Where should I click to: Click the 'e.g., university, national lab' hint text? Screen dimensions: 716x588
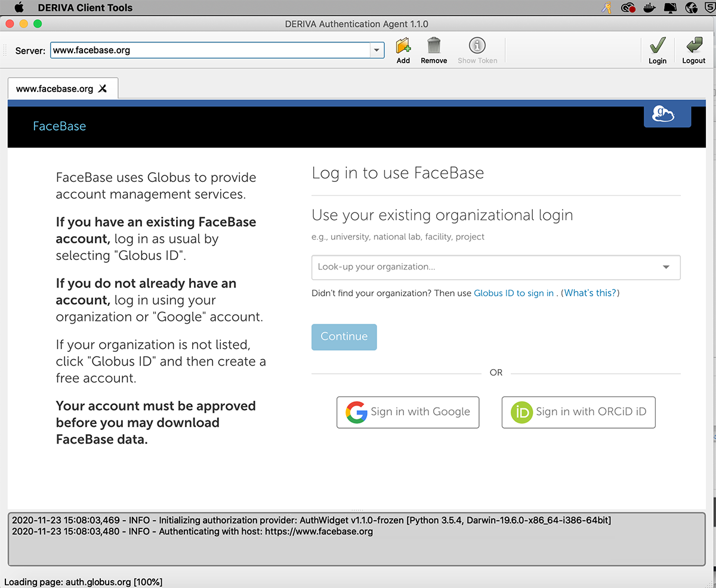[x=398, y=237]
